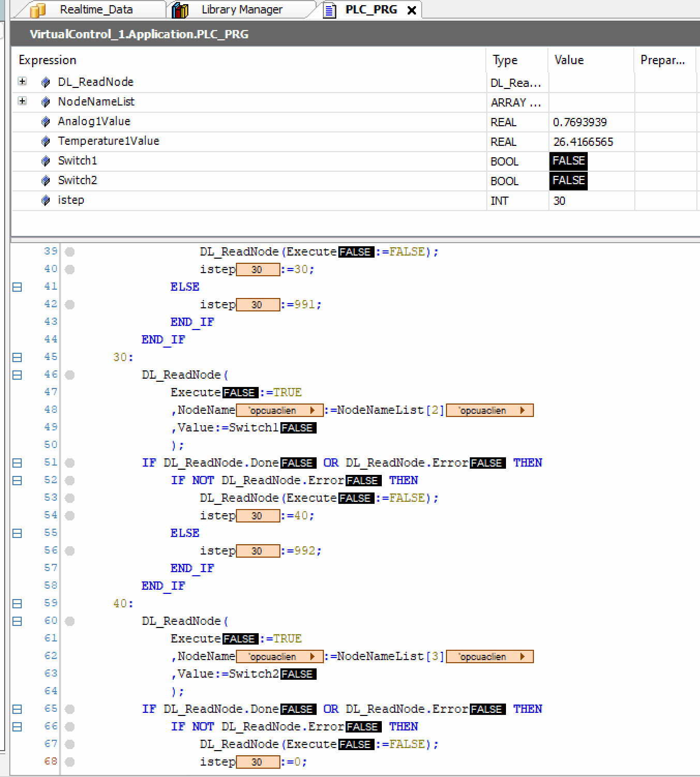Toggle breakpoint marker on line 46
The width and height of the screenshot is (700, 777).
point(70,375)
